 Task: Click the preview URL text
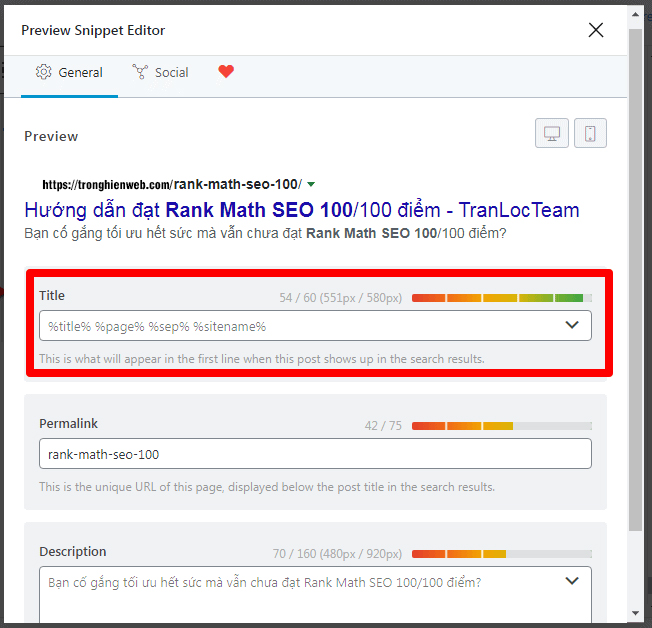(172, 184)
